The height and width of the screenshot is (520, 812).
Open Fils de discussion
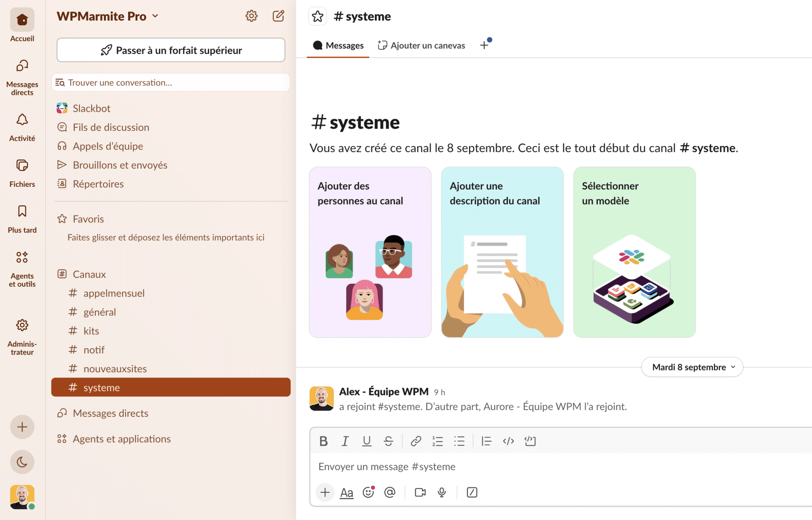click(x=171, y=127)
